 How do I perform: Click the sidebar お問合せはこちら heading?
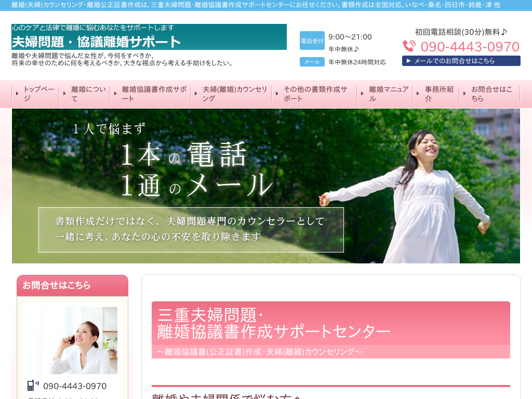72,285
